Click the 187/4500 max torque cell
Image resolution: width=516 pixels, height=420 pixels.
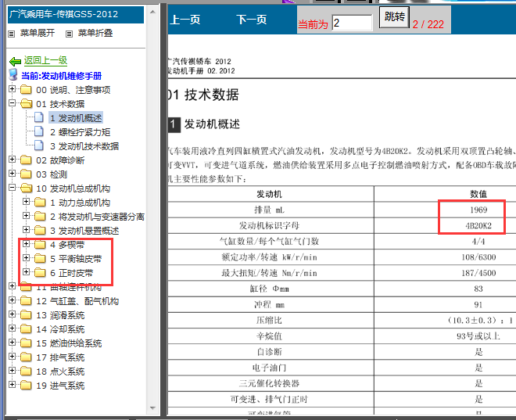[478, 273]
